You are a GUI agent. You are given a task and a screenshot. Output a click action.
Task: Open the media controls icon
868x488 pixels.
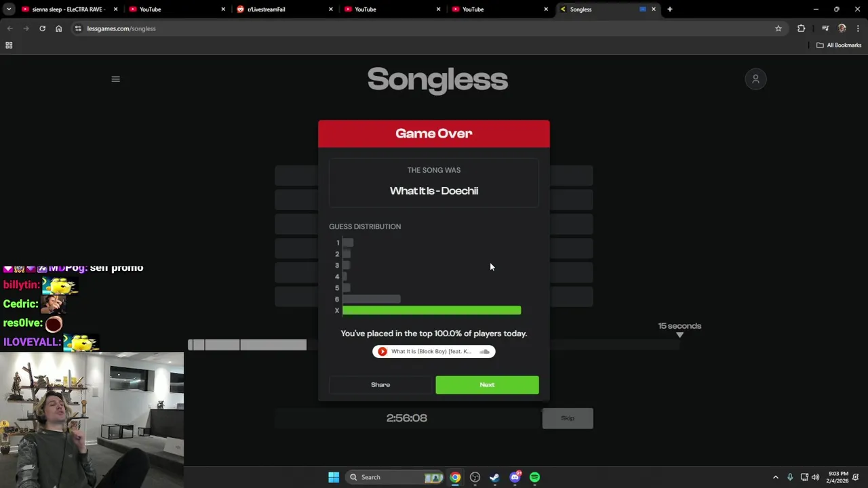[825, 28]
